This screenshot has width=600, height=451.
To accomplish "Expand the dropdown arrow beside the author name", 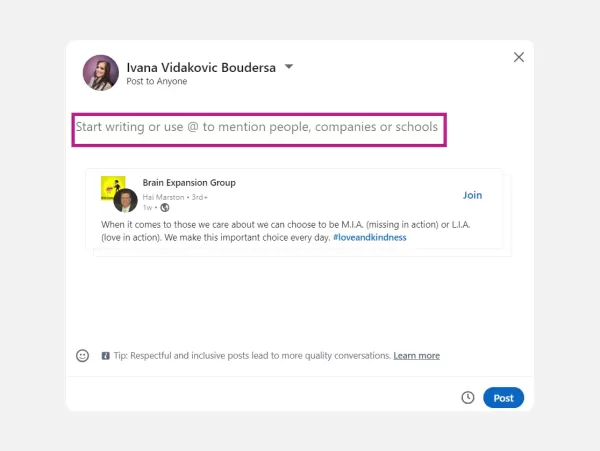I will pos(289,67).
